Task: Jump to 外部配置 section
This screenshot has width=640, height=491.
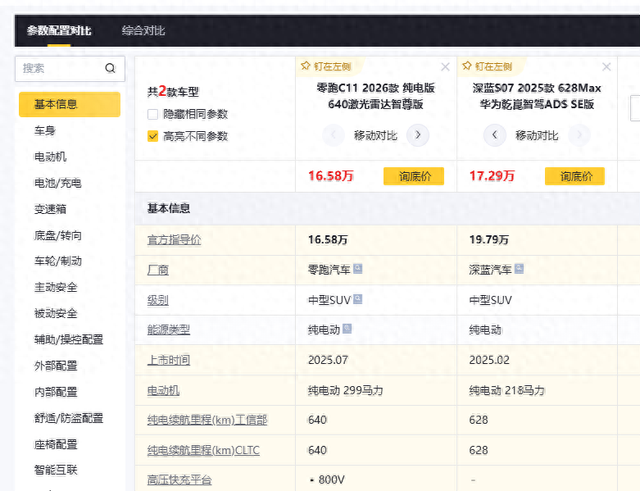Action: tap(56, 366)
